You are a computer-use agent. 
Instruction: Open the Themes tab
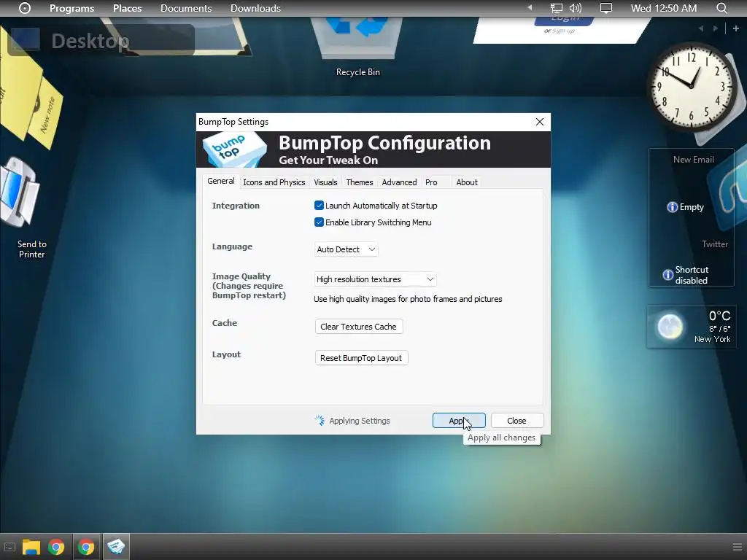tap(359, 182)
